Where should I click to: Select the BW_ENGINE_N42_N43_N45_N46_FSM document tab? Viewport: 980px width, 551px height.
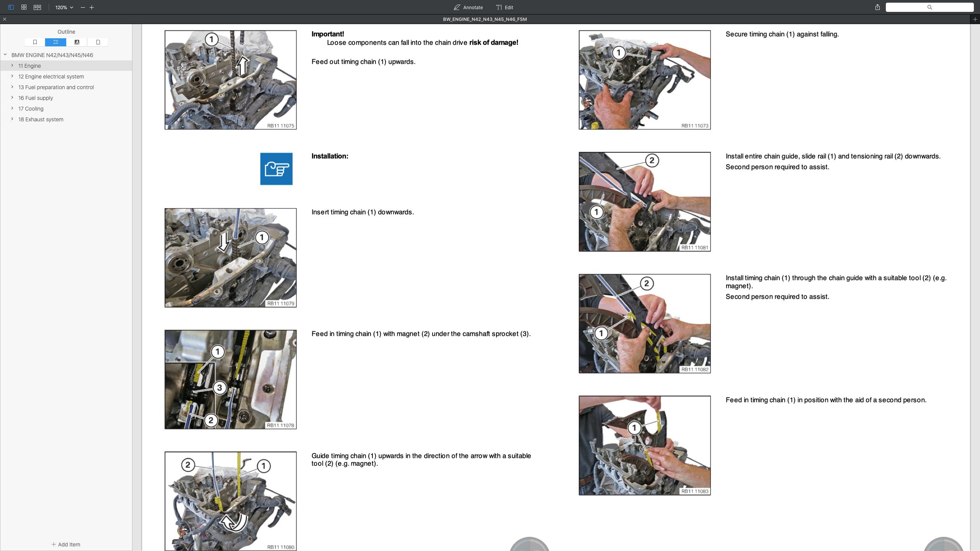(x=485, y=19)
